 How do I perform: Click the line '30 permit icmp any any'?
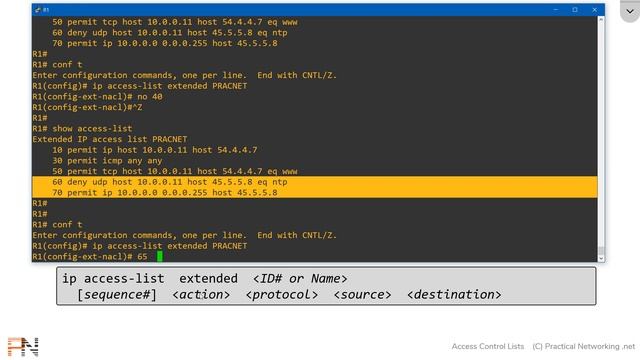[x=107, y=160]
